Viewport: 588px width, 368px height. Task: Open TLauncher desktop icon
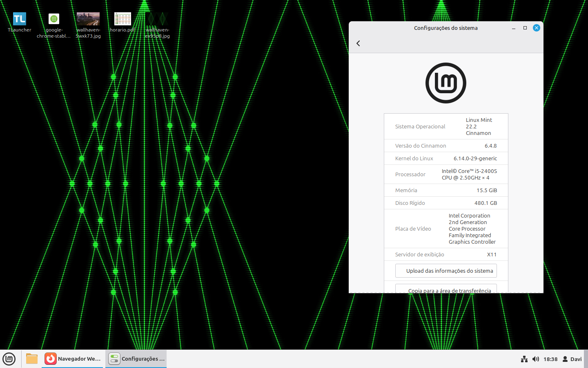[x=19, y=19]
